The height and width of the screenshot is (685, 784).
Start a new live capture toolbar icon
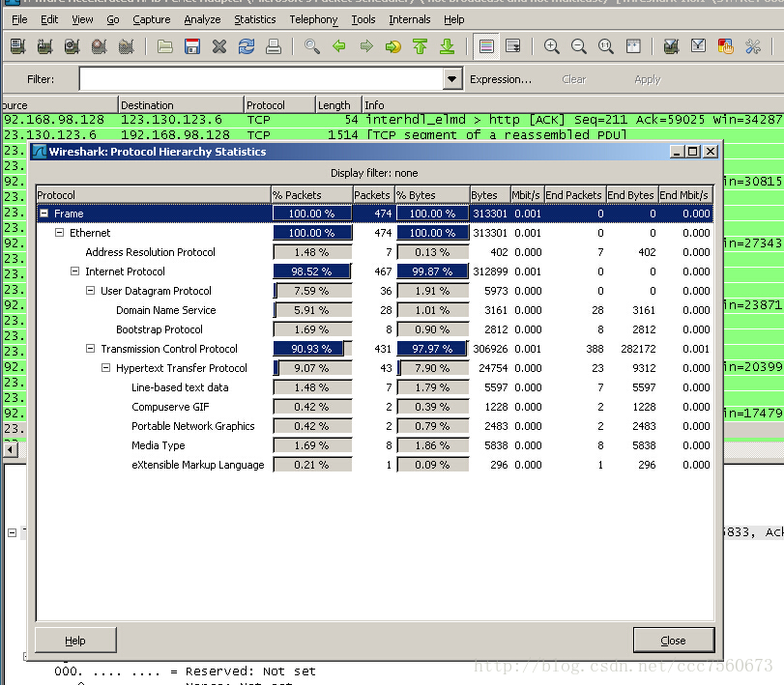coord(72,46)
